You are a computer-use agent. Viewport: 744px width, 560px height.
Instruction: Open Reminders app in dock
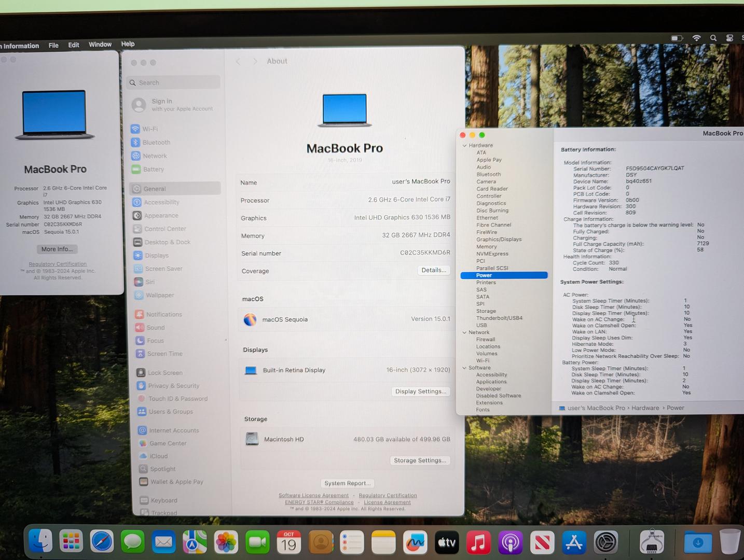point(352,542)
